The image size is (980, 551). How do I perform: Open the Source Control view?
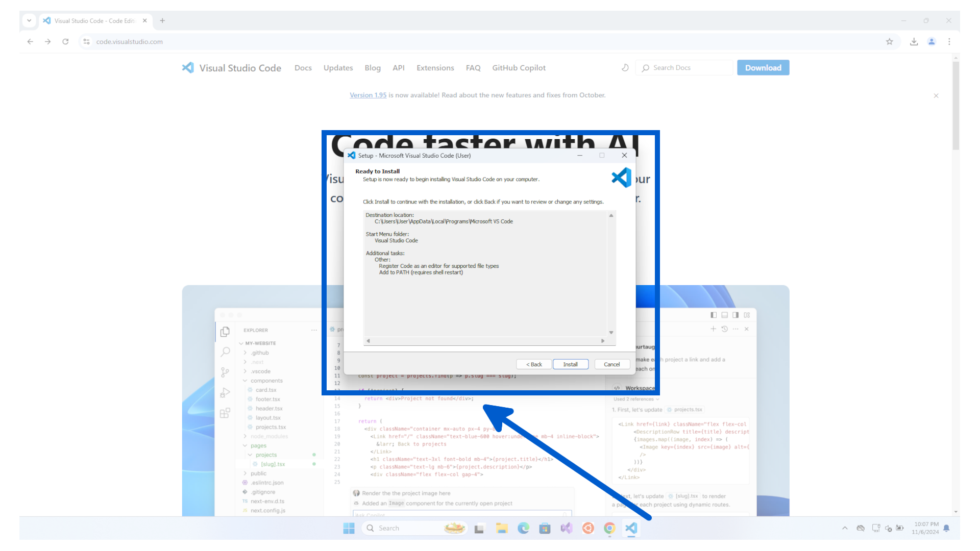click(x=225, y=372)
